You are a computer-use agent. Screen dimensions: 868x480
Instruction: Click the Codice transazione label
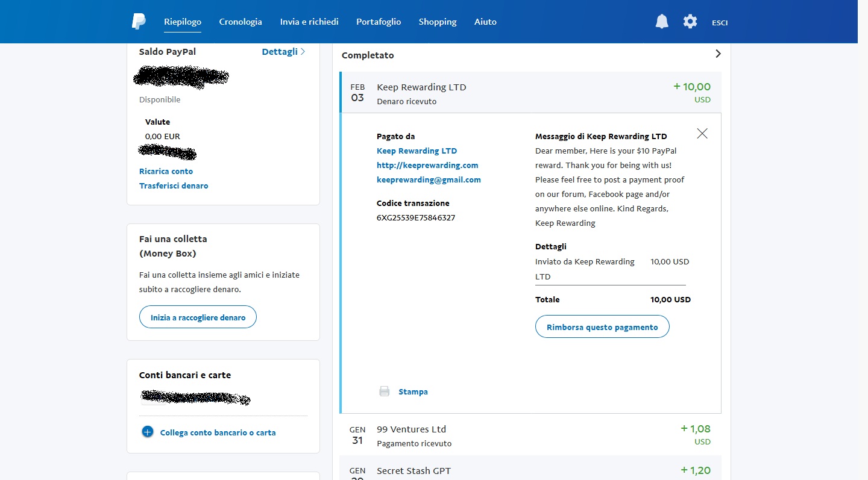coord(413,203)
